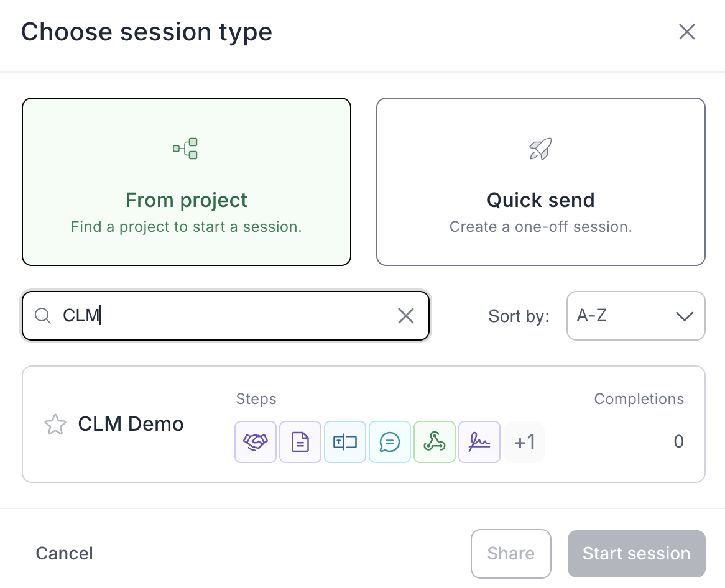
Task: Focus the project search field
Action: (x=224, y=316)
